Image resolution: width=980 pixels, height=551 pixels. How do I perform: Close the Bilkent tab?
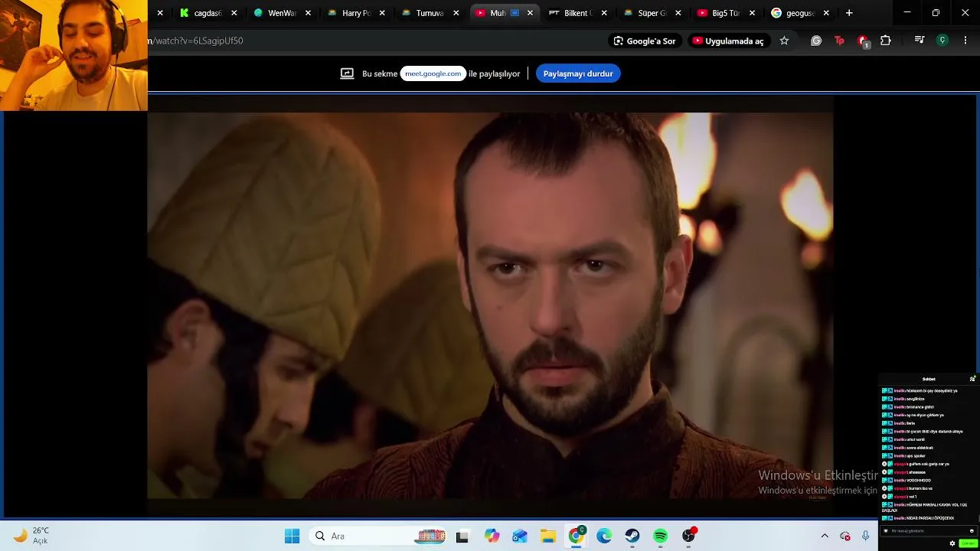click(x=604, y=13)
